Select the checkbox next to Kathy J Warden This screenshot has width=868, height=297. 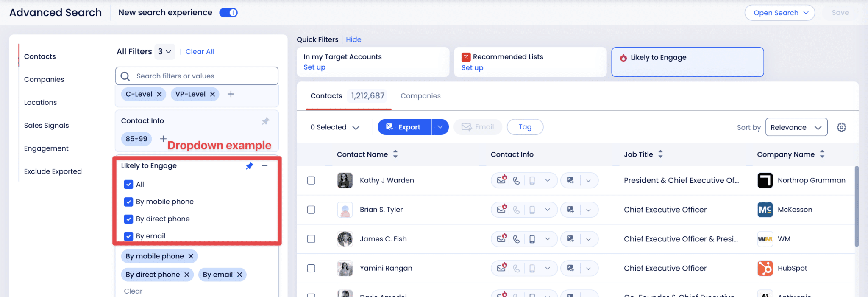pyautogui.click(x=312, y=180)
